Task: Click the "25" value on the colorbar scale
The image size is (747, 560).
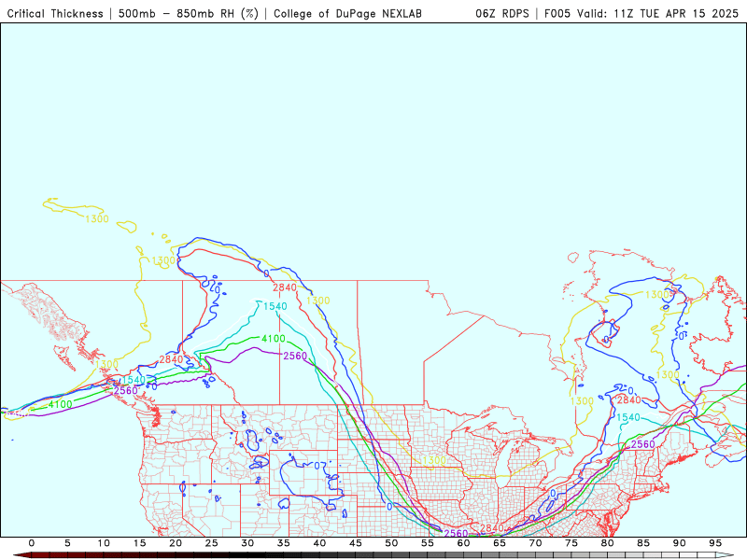Action: 212,543
